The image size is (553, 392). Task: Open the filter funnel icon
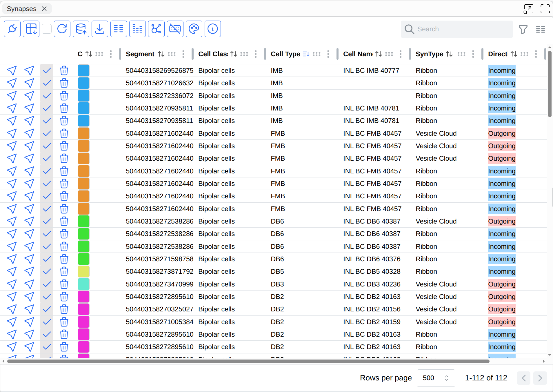coord(523,29)
